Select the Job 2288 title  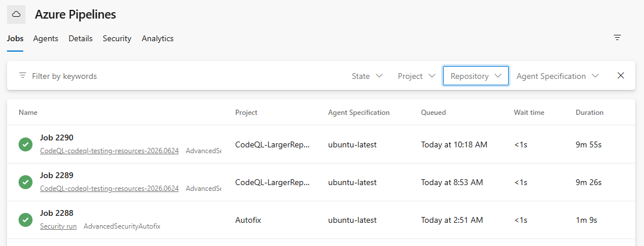57,213
